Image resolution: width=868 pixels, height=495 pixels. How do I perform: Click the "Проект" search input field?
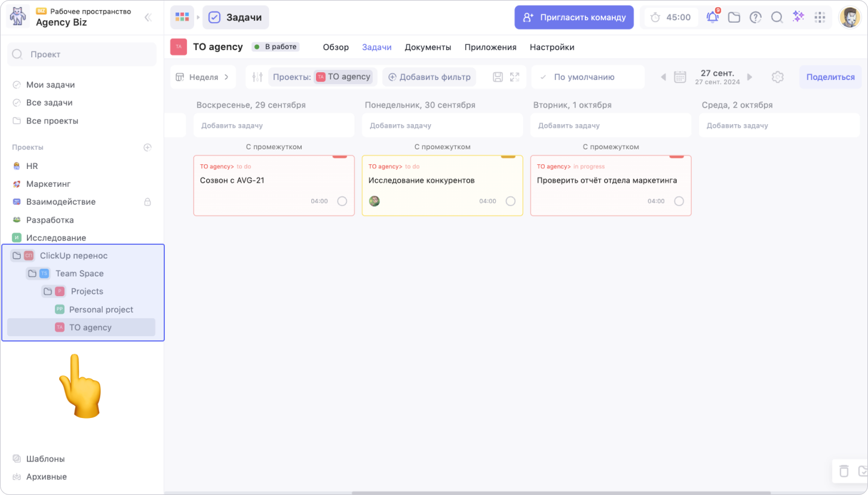point(82,54)
